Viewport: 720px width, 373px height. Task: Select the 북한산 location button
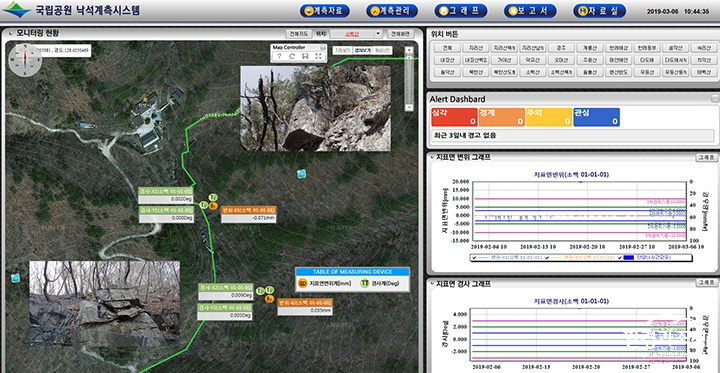(475, 72)
